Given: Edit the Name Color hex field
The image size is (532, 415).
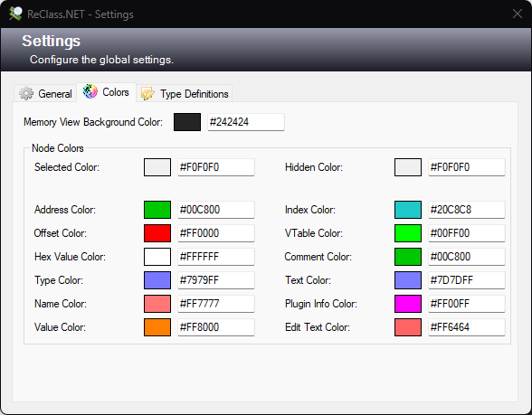Looking at the screenshot, I should [216, 304].
